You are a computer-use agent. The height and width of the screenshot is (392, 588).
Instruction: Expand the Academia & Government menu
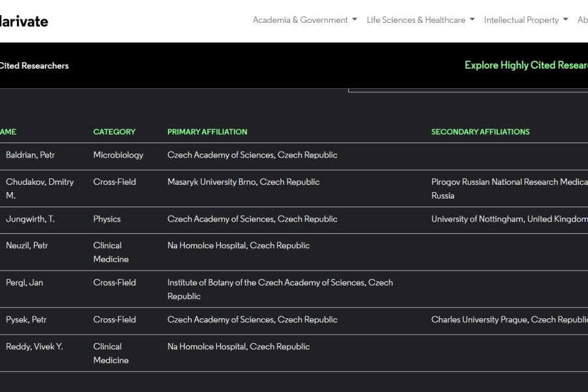(x=304, y=20)
